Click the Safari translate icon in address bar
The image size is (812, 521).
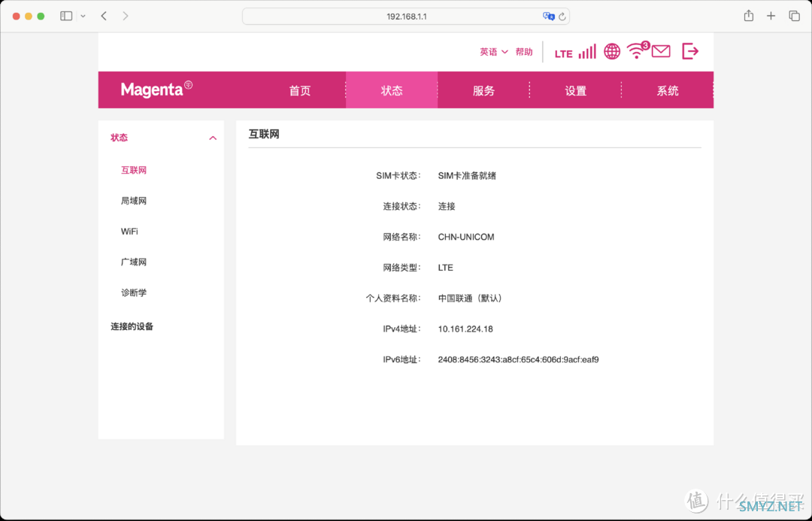[x=549, y=16]
